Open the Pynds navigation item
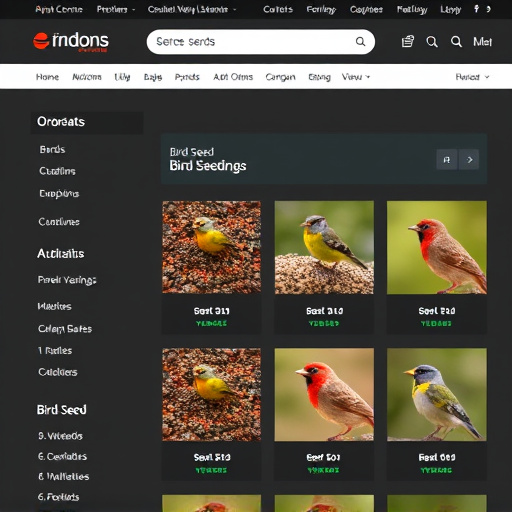 coord(187,77)
